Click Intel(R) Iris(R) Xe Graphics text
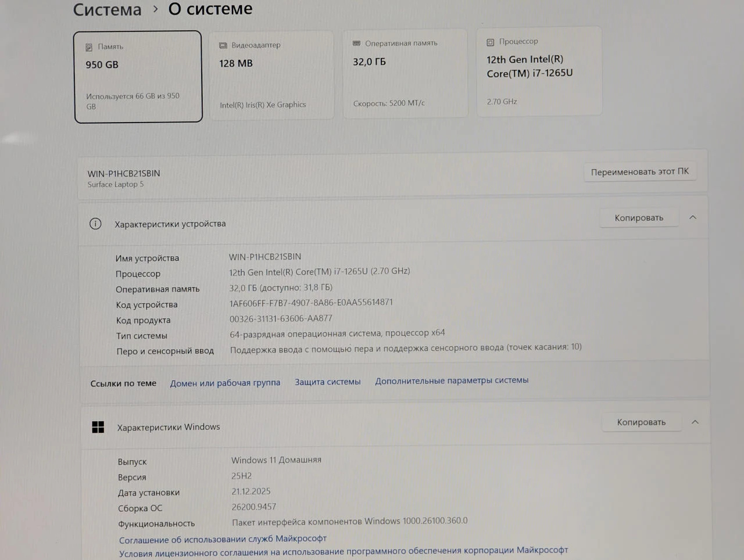 pyautogui.click(x=263, y=105)
